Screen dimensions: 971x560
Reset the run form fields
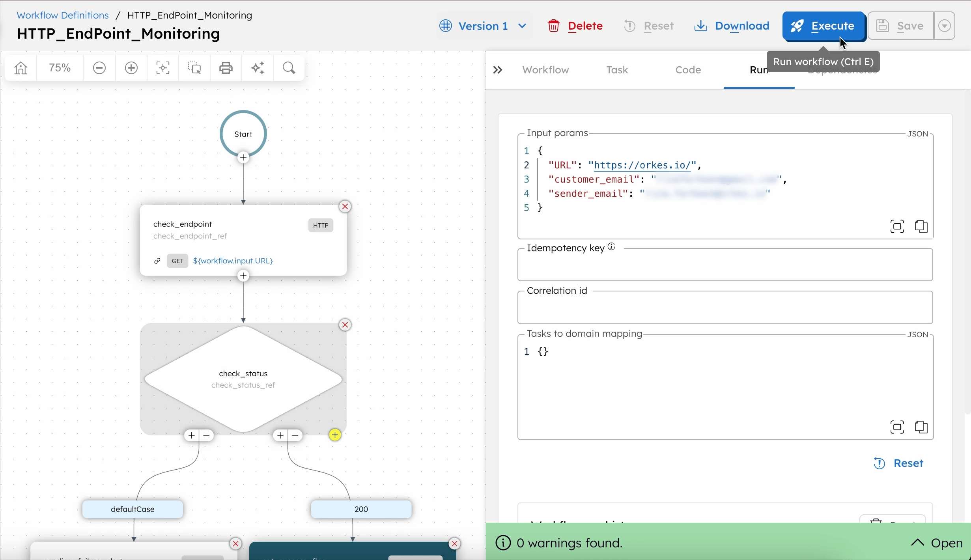[899, 463]
